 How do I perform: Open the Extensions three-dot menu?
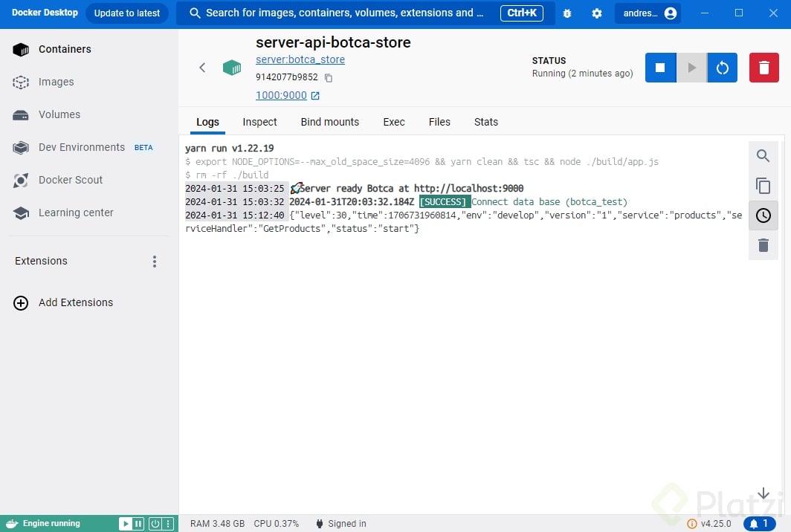tap(155, 262)
